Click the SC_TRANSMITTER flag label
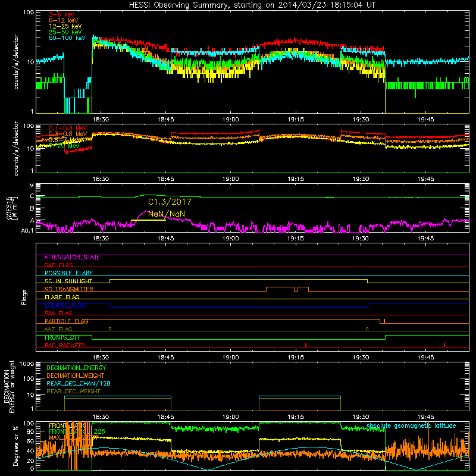The width and height of the screenshot is (476, 476). click(68, 289)
